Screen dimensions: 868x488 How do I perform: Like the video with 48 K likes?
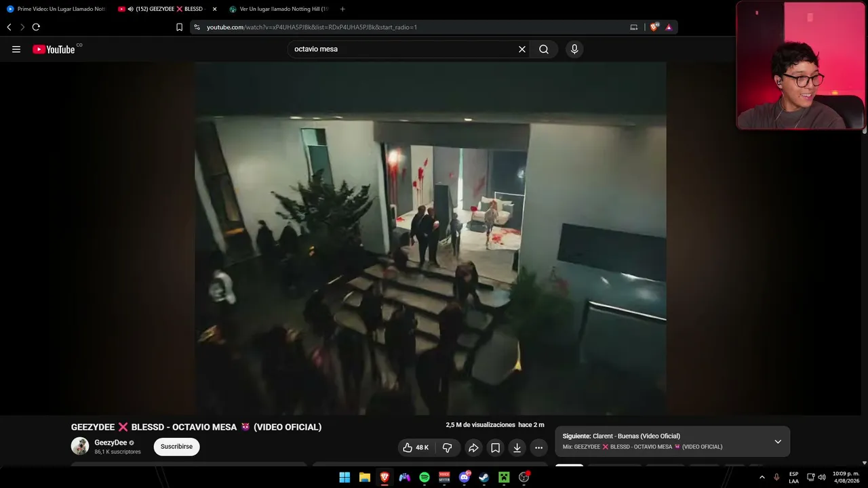[x=416, y=447]
